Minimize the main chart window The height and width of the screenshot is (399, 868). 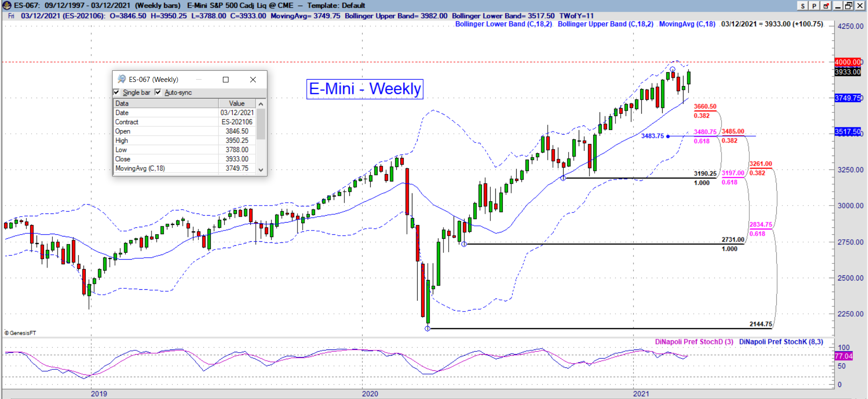point(838,6)
